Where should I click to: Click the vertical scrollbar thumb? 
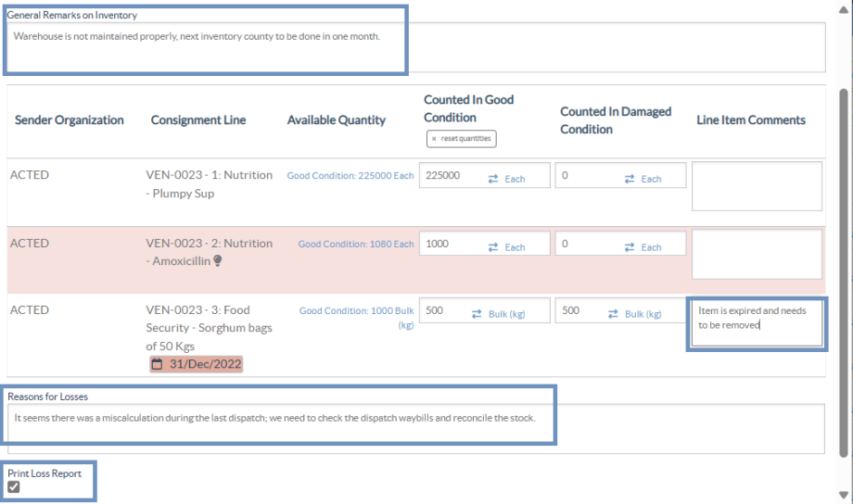pos(844,271)
